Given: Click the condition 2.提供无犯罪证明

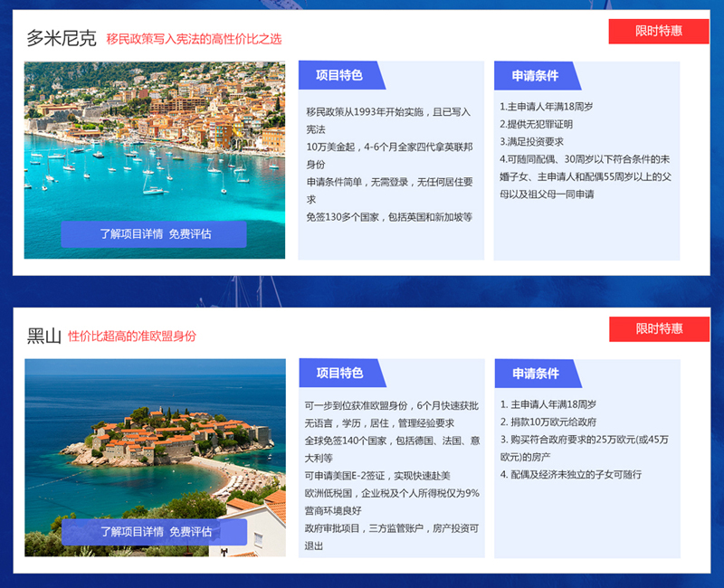Looking at the screenshot, I should click(536, 124).
